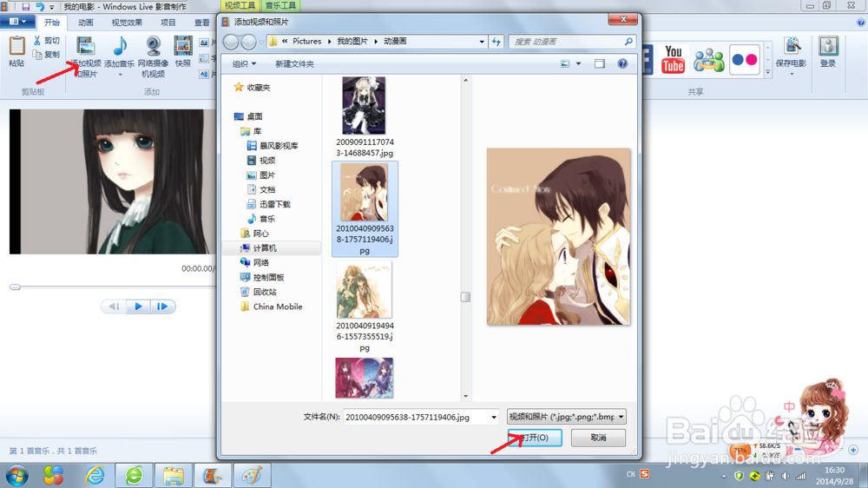Click the Windows Start orb
The width and height of the screenshot is (868, 488).
point(17,475)
